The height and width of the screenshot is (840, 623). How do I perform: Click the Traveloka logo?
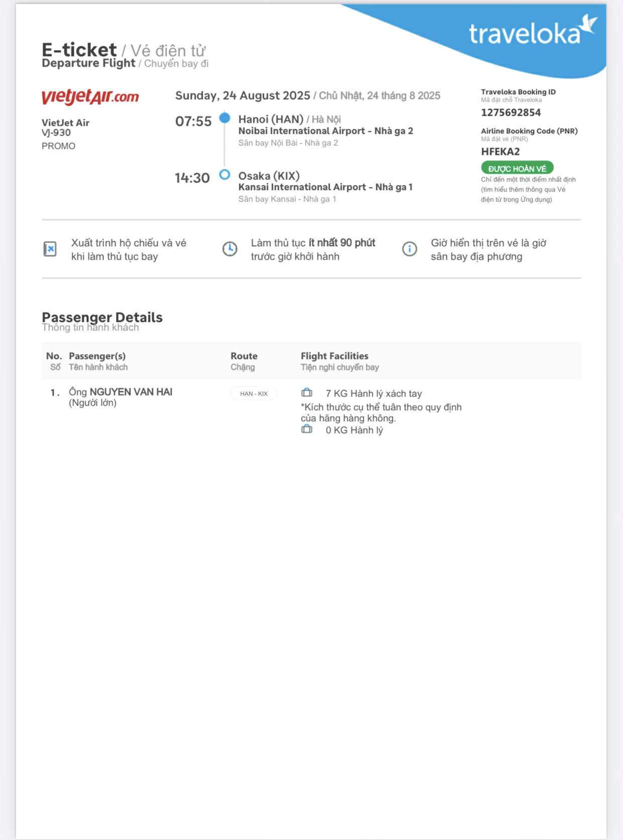[x=532, y=32]
